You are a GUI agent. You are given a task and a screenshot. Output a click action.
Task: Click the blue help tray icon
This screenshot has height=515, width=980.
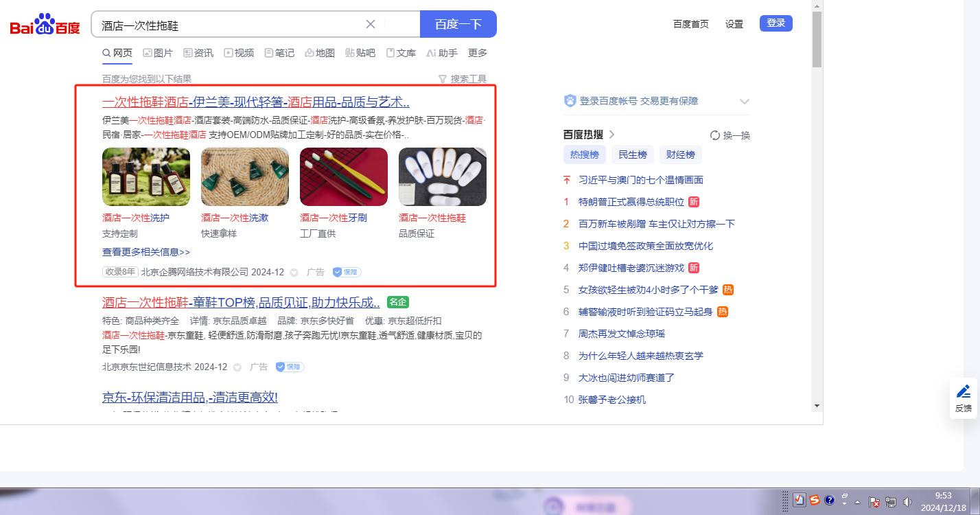pyautogui.click(x=829, y=500)
